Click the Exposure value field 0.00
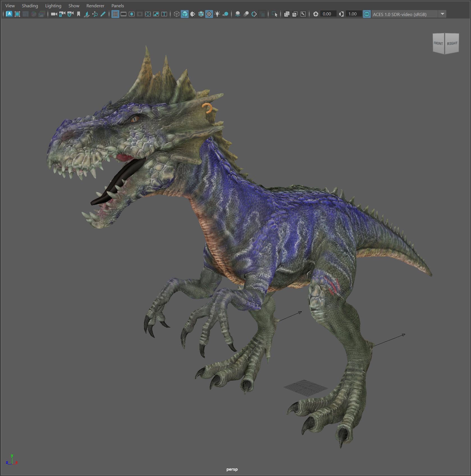This screenshot has width=471, height=476. coord(328,14)
